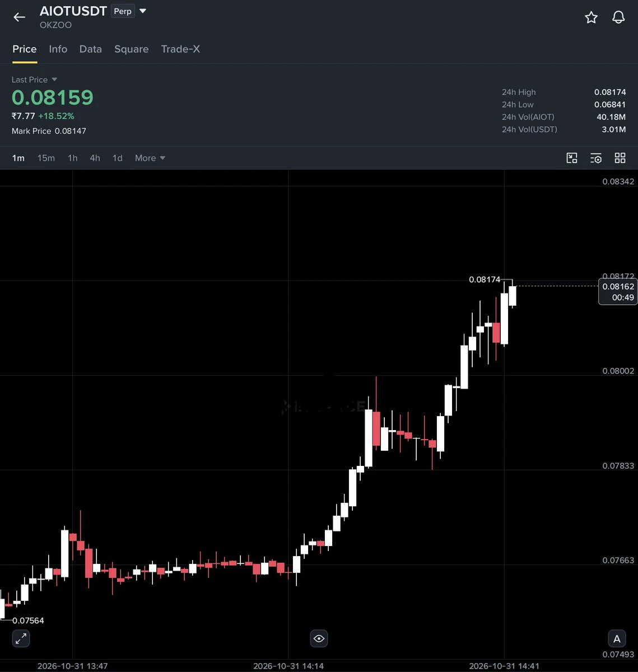Switch to the Trade-X tab
638x672 pixels.
180,49
